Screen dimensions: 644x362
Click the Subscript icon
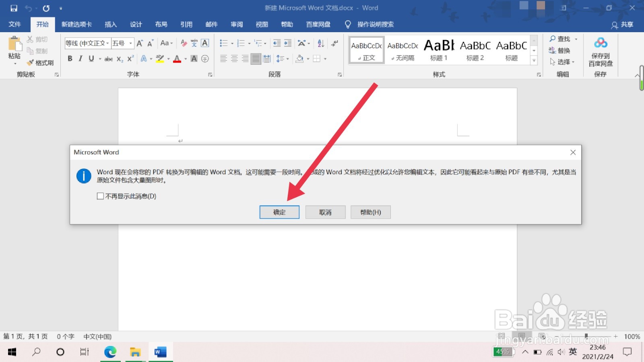(120, 59)
